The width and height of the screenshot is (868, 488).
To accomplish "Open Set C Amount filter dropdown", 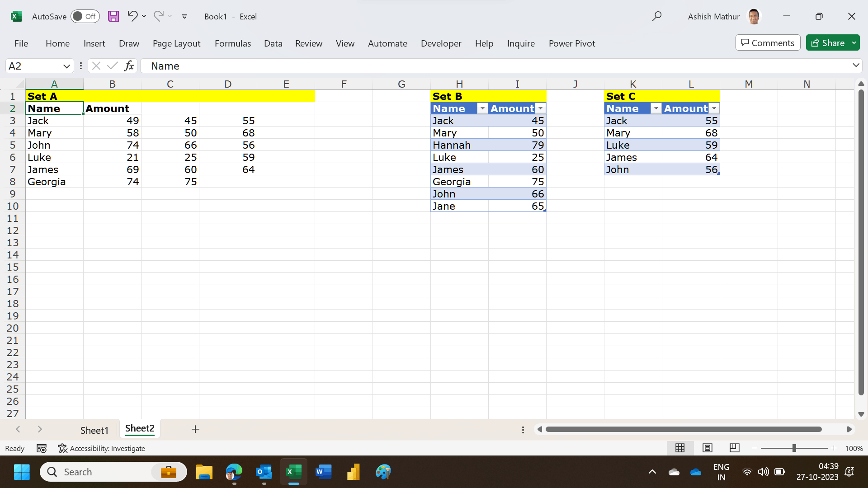I will 714,108.
